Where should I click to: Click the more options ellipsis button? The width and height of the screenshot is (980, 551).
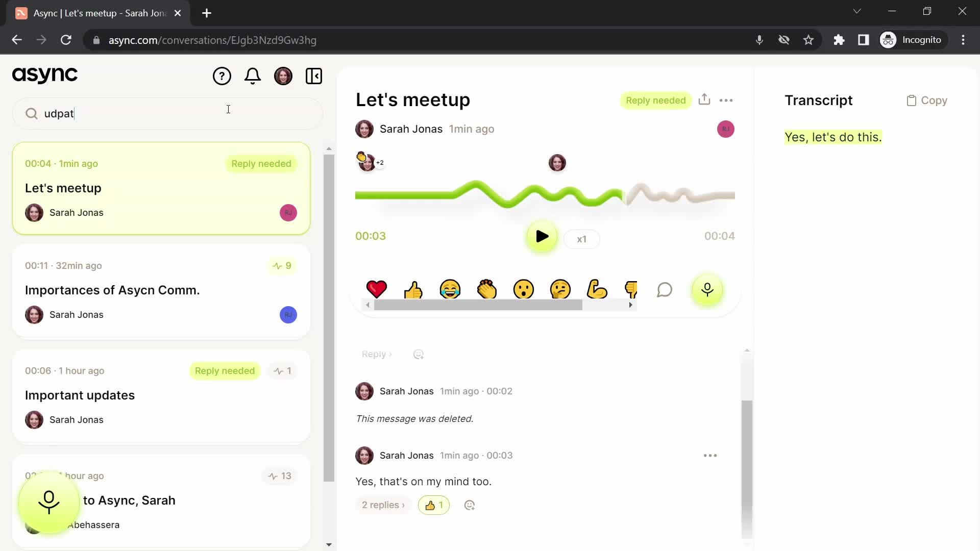pos(726,100)
